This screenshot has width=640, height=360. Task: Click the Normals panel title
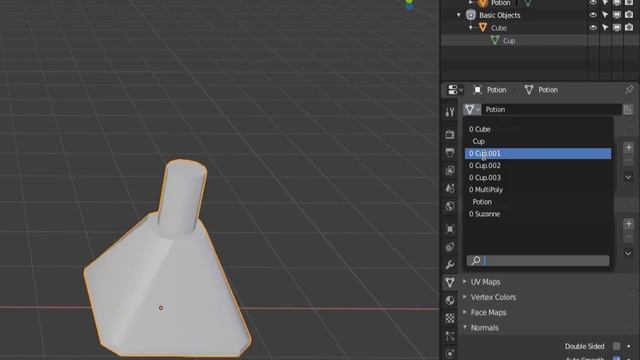point(484,327)
